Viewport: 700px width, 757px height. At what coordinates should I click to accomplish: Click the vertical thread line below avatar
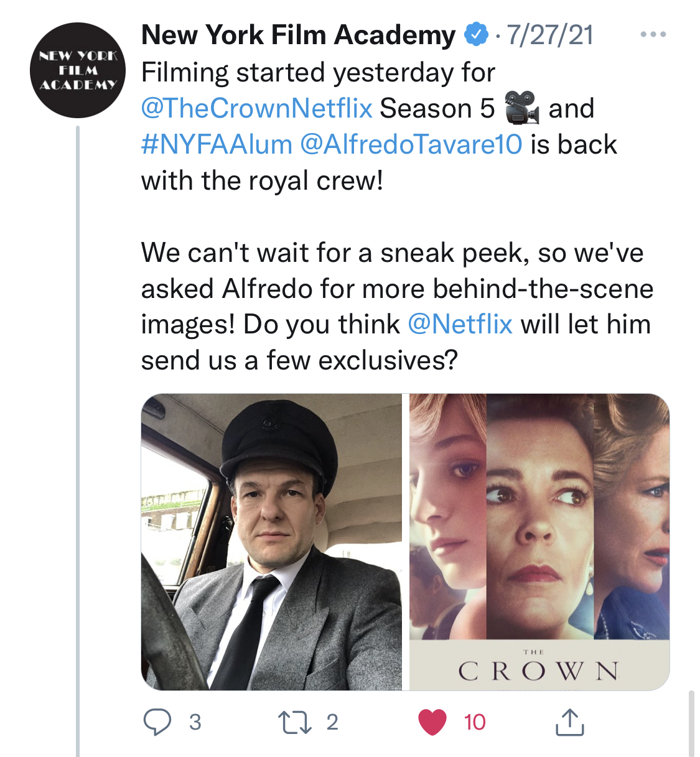coord(78,435)
